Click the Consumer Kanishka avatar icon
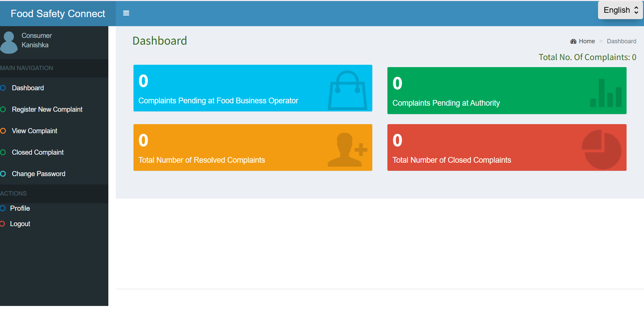 tap(9, 43)
